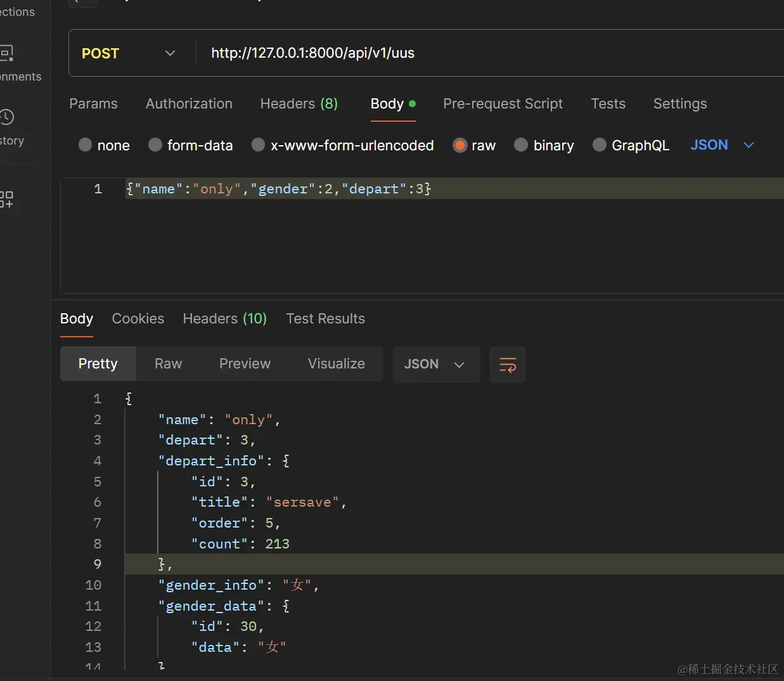Click the "count": 213 response value
Screen dimensions: 784x681
coord(277,544)
